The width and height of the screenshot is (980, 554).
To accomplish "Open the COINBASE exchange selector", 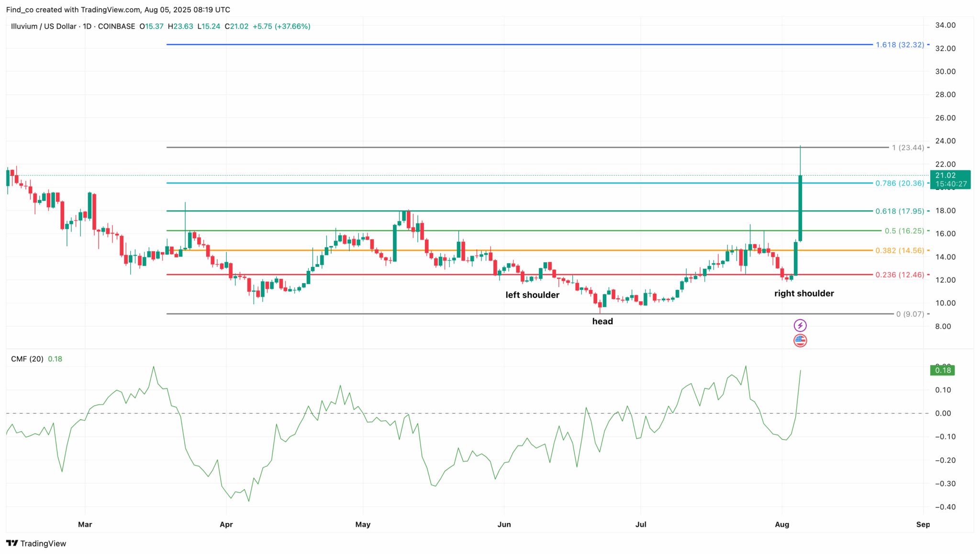I will click(116, 26).
